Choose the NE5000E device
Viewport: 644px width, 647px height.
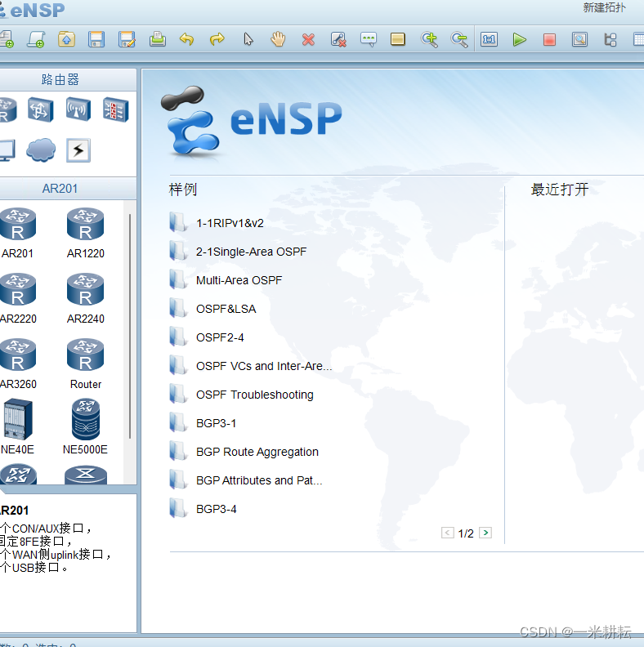(85, 426)
